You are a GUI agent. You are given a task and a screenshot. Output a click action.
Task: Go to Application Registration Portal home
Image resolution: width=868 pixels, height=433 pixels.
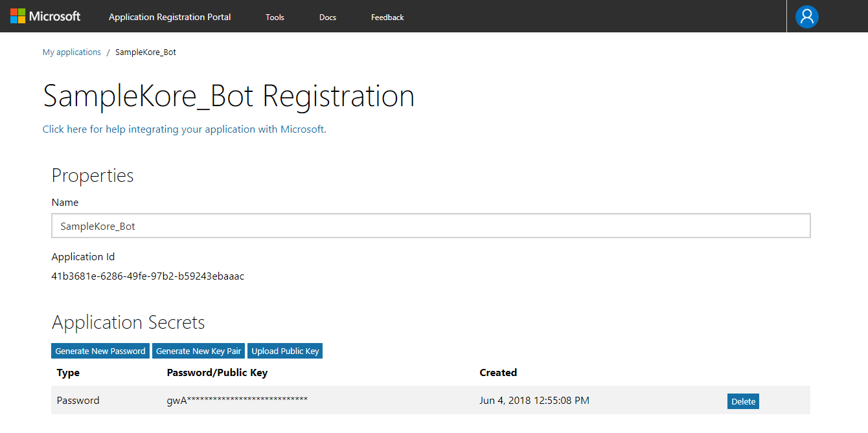pos(170,17)
